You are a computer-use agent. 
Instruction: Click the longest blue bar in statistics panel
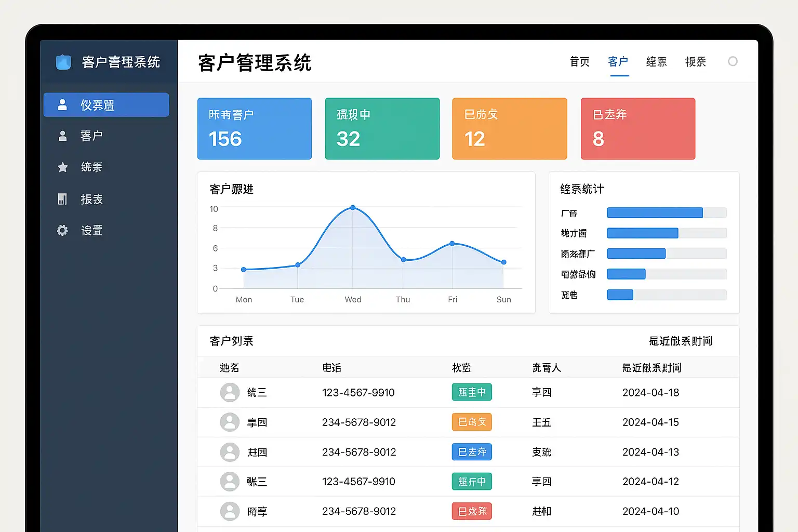655,212
